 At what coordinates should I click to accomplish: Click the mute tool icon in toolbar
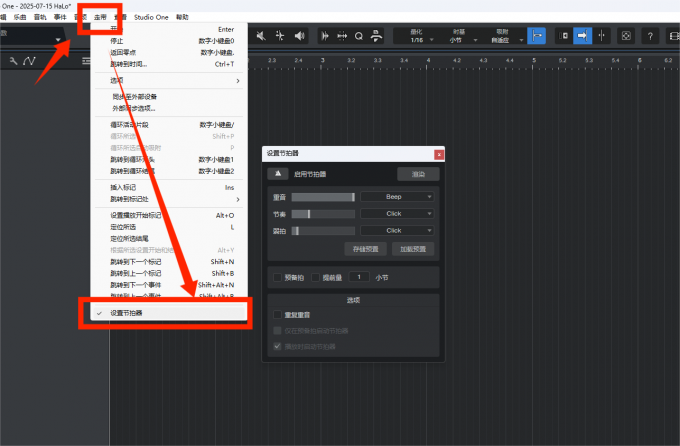coord(261,36)
